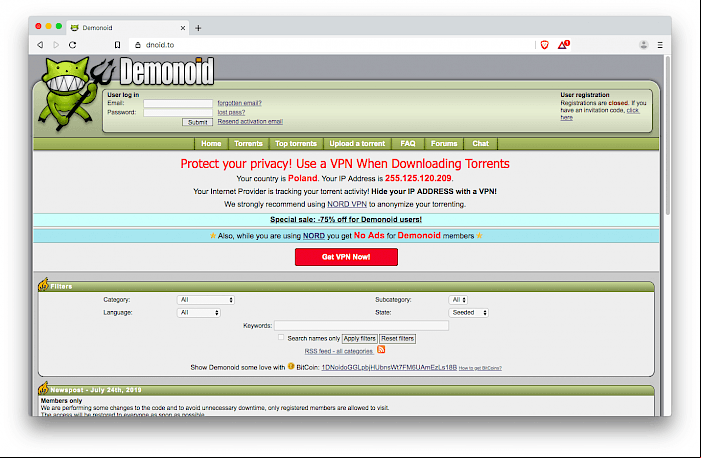Open a new browser tab
701x458 pixels.
[198, 28]
